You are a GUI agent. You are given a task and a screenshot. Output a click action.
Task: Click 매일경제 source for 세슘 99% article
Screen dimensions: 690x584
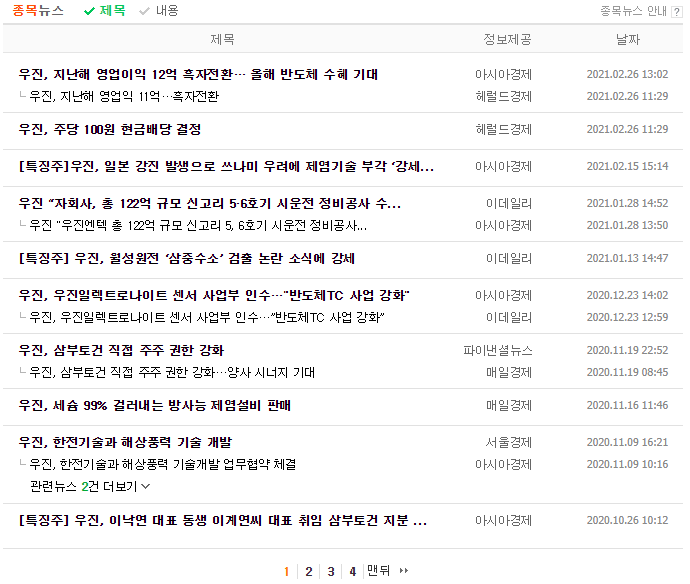[x=509, y=405]
